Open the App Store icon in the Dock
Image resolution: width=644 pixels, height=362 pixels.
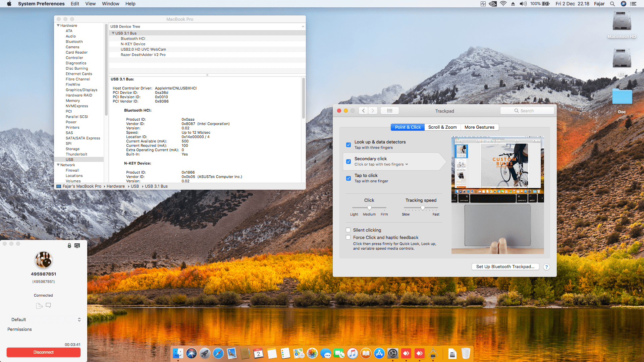(x=379, y=353)
